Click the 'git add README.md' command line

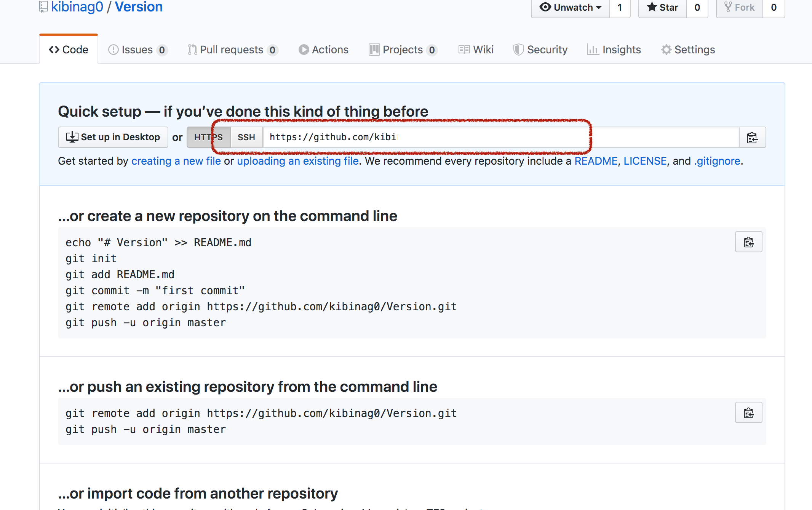point(120,274)
